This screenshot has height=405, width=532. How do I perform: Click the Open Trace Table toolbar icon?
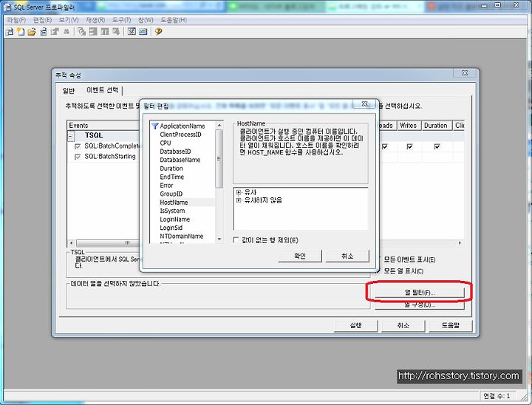click(x=44, y=32)
